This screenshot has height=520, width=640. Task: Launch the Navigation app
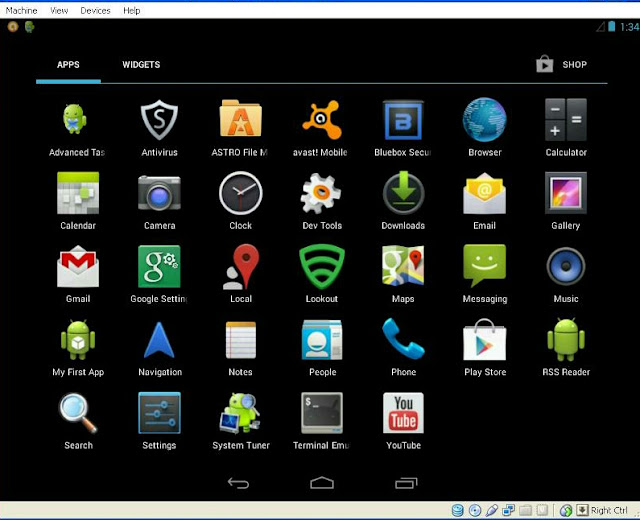tap(159, 348)
